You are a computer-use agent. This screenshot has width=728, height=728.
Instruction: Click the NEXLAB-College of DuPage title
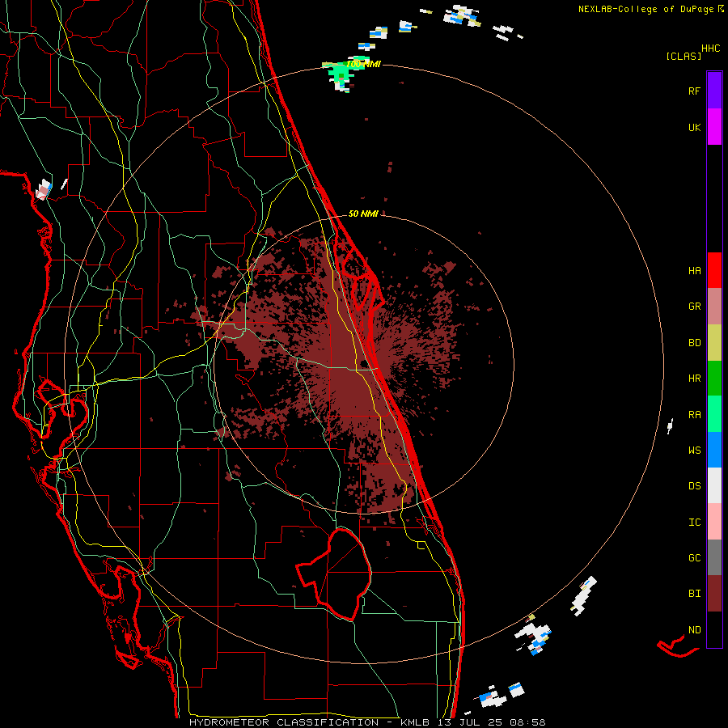pyautogui.click(x=645, y=9)
